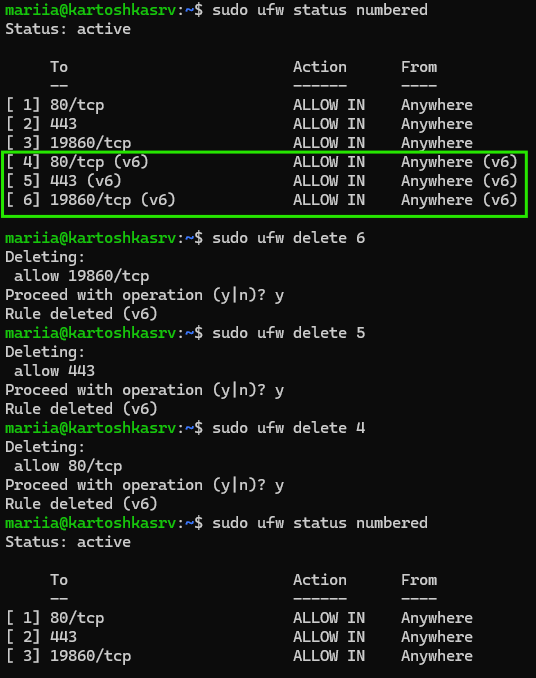Click the first 'Action' column header
This screenshot has width=536, height=678.
pyautogui.click(x=320, y=67)
